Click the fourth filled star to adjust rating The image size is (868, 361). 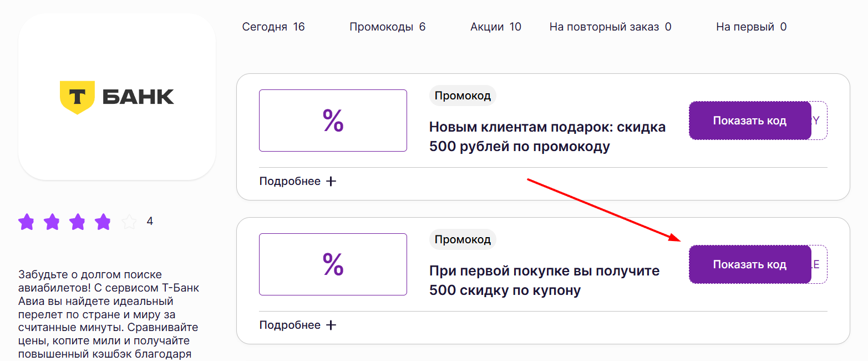pos(103,222)
